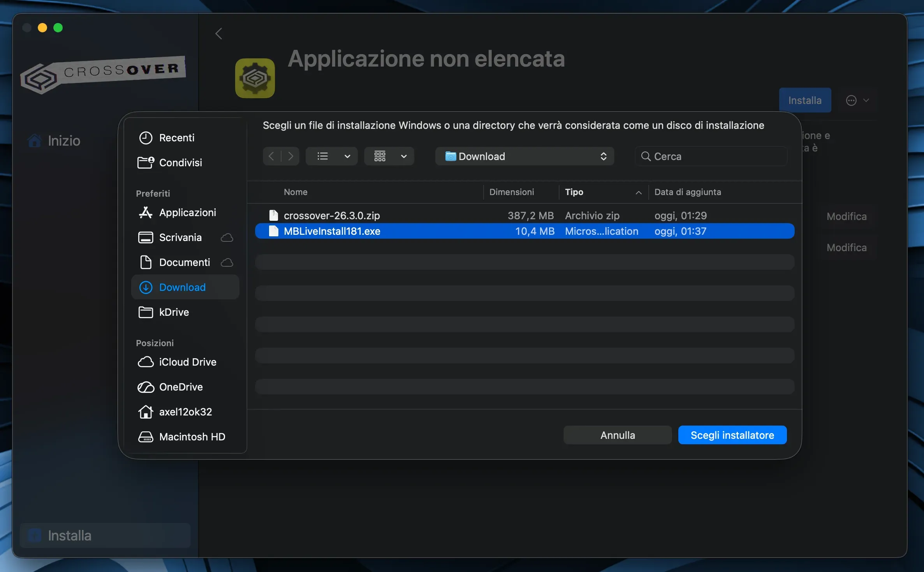This screenshot has height=572, width=924.
Task: Click the blue Installa button in CrossOver
Action: 805,100
